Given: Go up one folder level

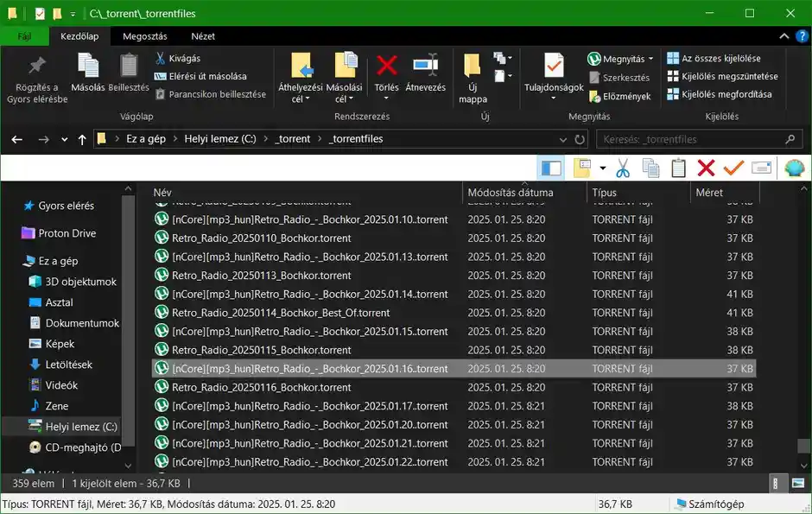Looking at the screenshot, I should [x=82, y=139].
